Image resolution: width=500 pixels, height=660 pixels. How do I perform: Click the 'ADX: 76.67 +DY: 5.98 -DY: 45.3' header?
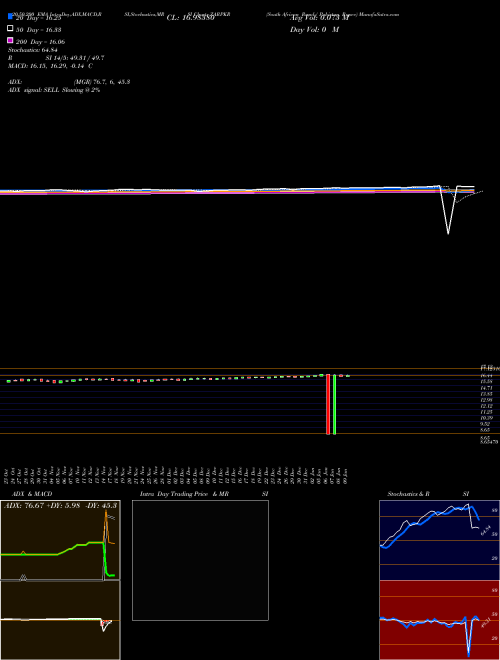coord(60,505)
